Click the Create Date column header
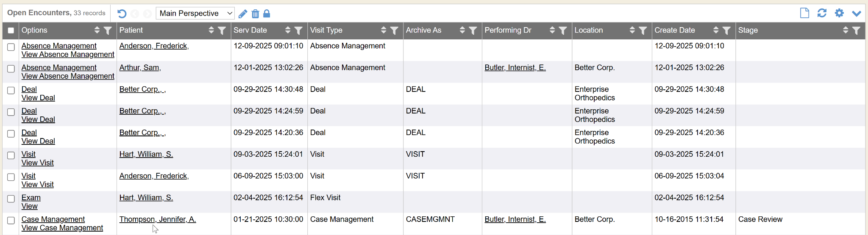This screenshot has width=868, height=235. click(x=674, y=30)
